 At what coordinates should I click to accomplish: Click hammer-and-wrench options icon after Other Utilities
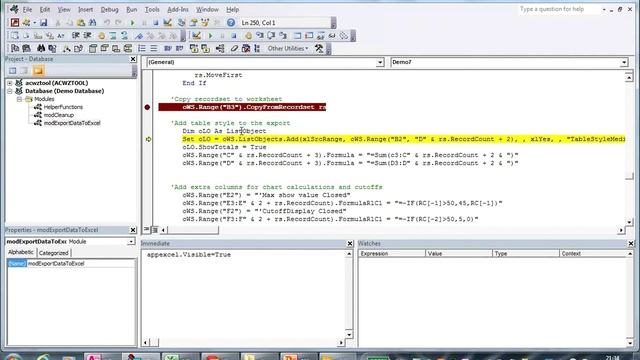coord(319,48)
